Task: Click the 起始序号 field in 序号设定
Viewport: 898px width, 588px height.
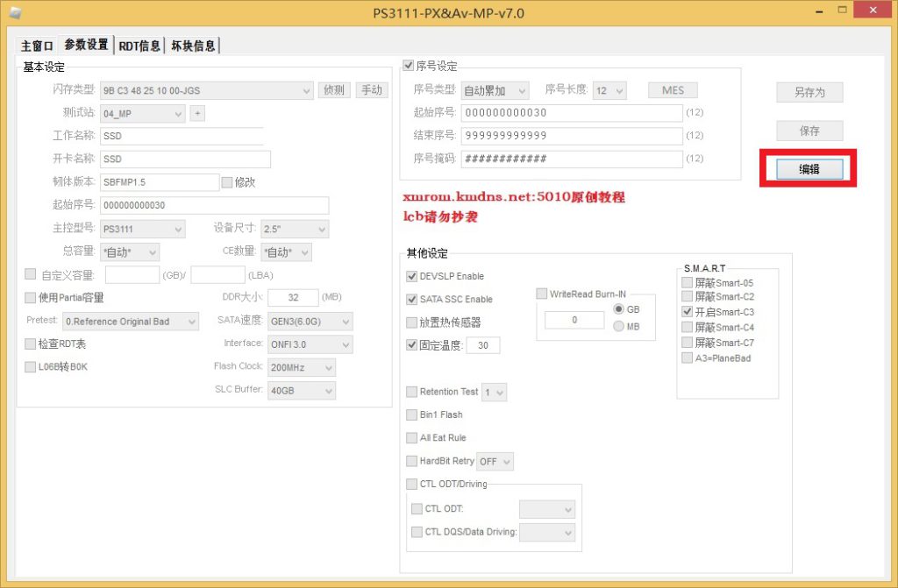Action: pyautogui.click(x=571, y=112)
